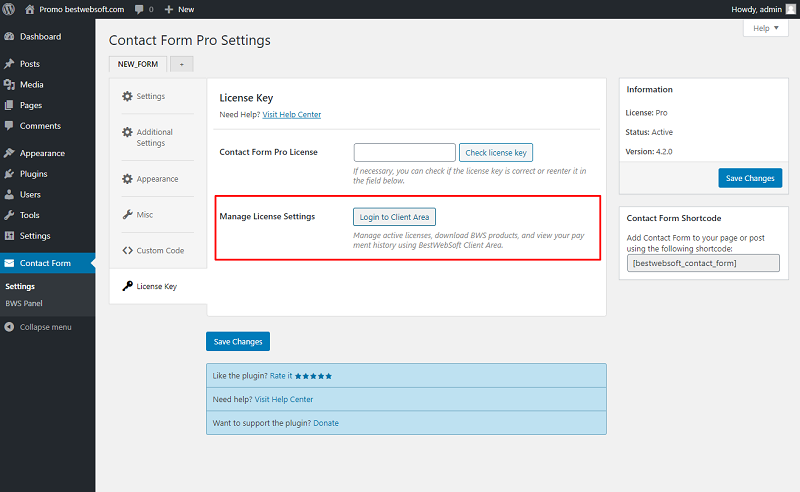Click the Rate it link
This screenshot has width=800, height=492.
(x=281, y=376)
